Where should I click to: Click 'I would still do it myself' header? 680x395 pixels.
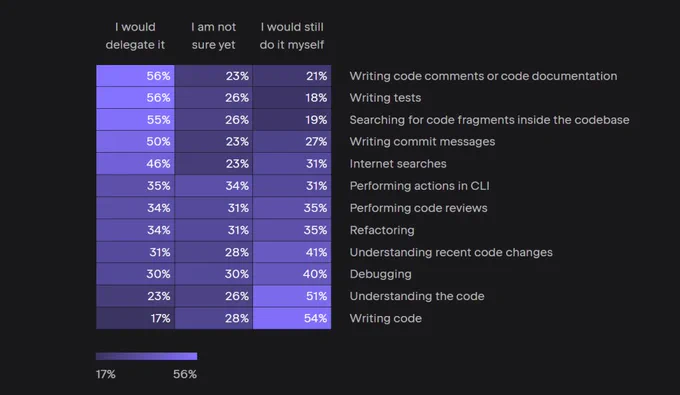(x=292, y=36)
